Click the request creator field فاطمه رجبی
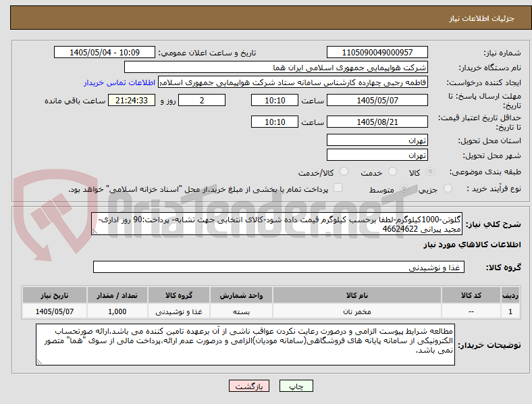This screenshot has height=404, width=532. coord(293,82)
